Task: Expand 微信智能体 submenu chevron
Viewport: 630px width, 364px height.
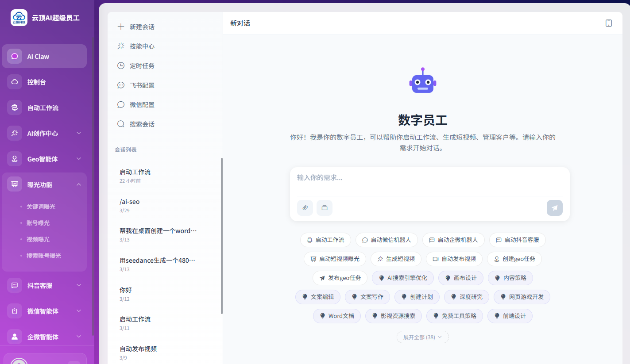Action: 79,311
